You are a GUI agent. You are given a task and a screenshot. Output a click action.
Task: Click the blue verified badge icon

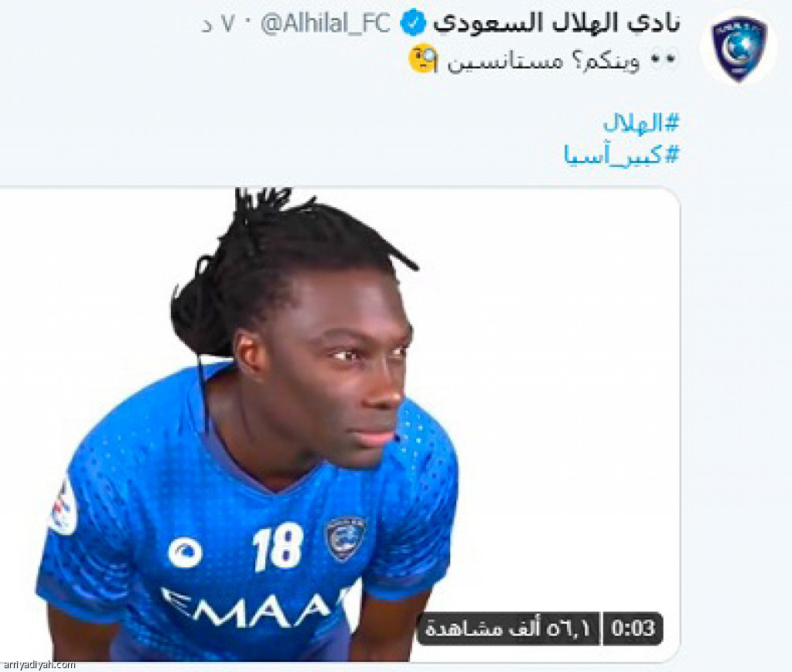coord(412,24)
